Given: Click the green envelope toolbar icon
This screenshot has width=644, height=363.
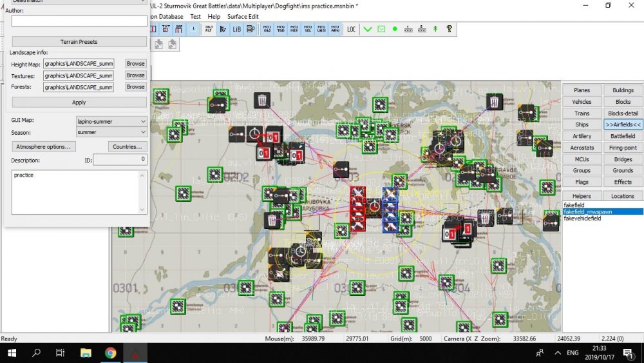Looking at the screenshot, I should [x=381, y=29].
